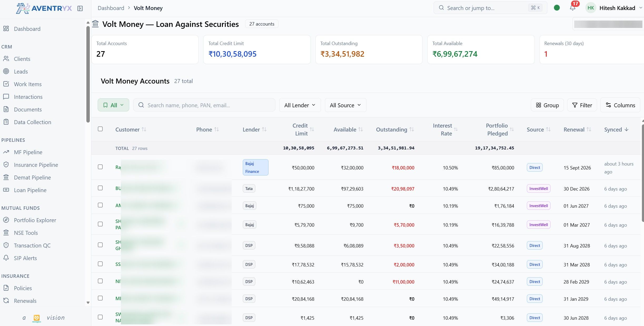Open Clients under CRM

(x=22, y=59)
